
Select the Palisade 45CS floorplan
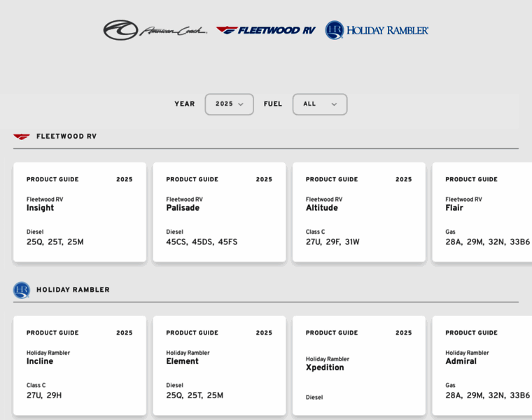(175, 242)
